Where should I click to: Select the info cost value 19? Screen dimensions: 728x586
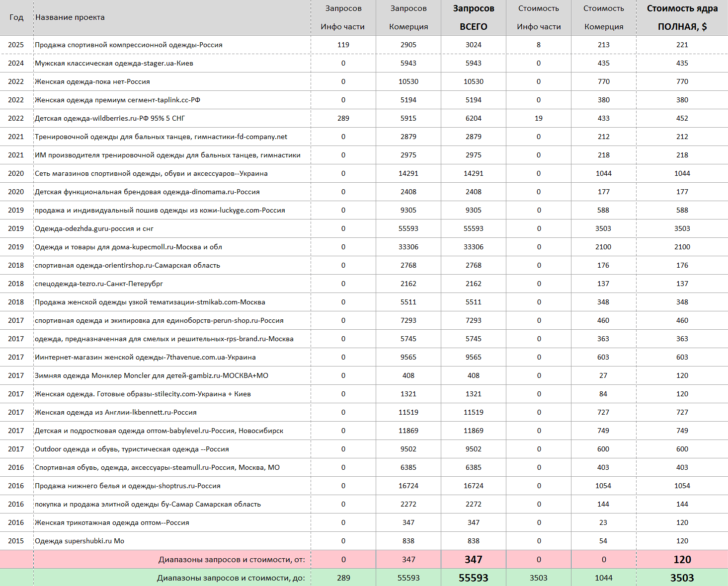(538, 118)
